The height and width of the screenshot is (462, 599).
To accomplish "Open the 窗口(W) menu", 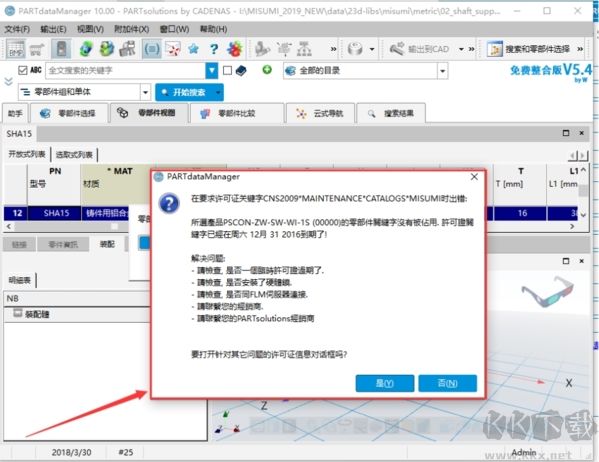I will [174, 29].
